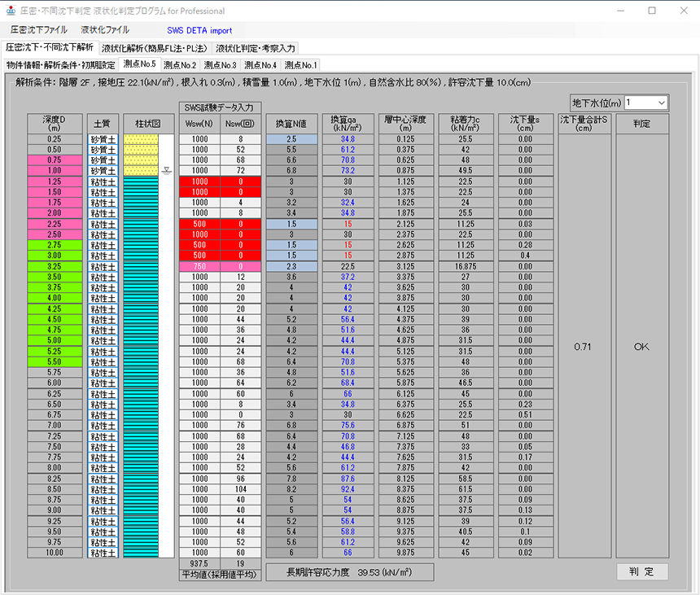Click the 沈下量s (cm) column header
This screenshot has height=595, width=700.
pos(526,124)
